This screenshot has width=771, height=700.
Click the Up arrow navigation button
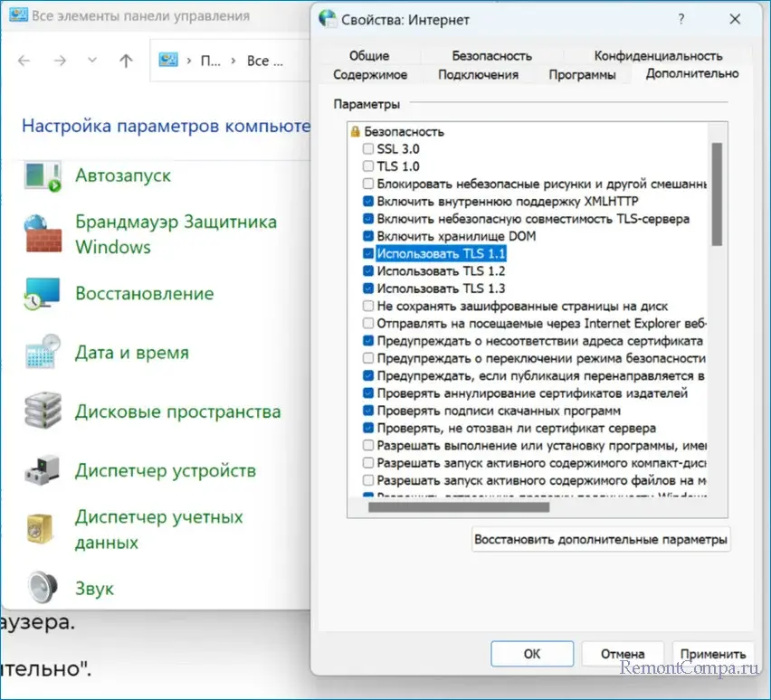(126, 61)
